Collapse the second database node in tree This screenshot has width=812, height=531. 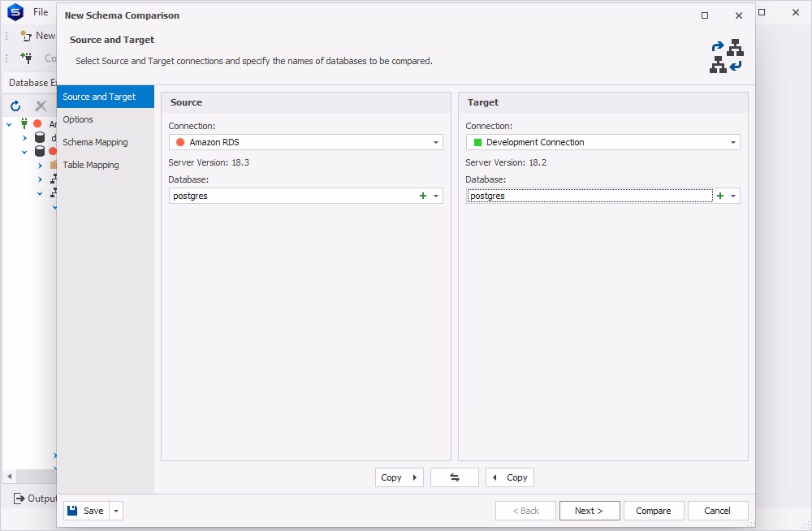24,152
